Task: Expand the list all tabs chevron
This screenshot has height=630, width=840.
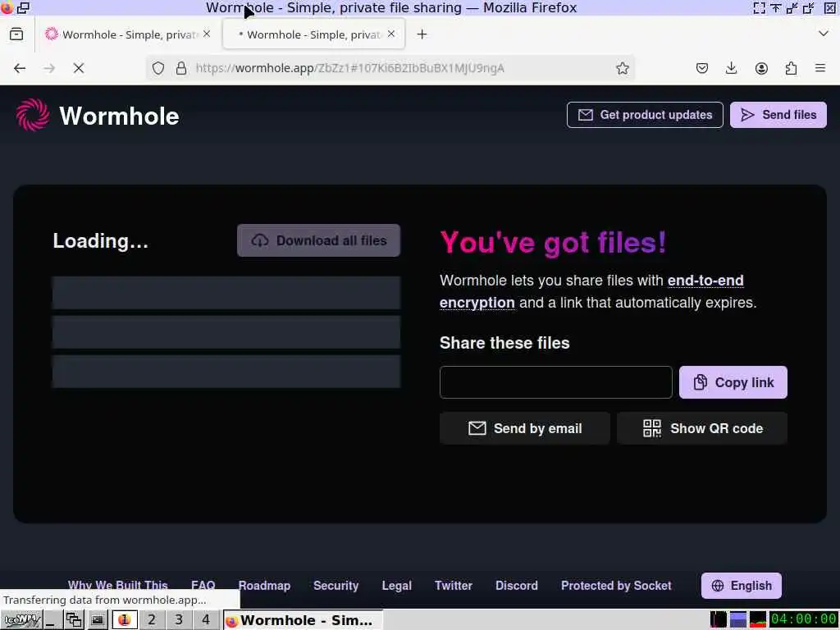Action: pyautogui.click(x=824, y=34)
